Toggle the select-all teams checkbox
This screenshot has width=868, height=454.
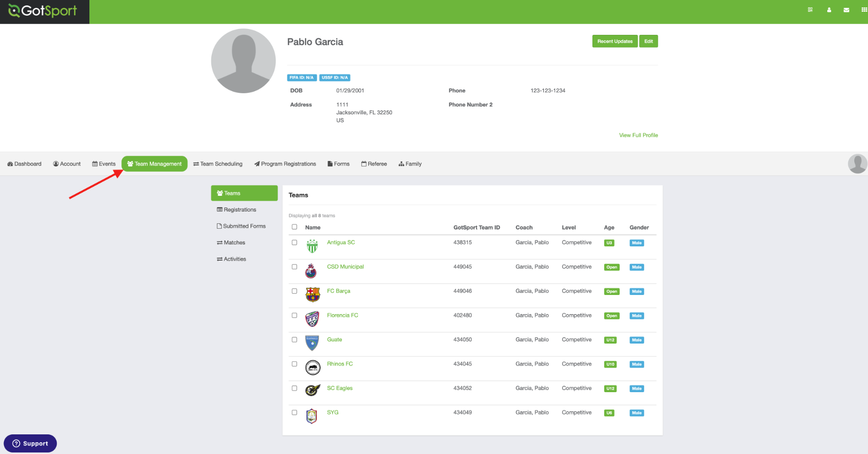click(294, 227)
